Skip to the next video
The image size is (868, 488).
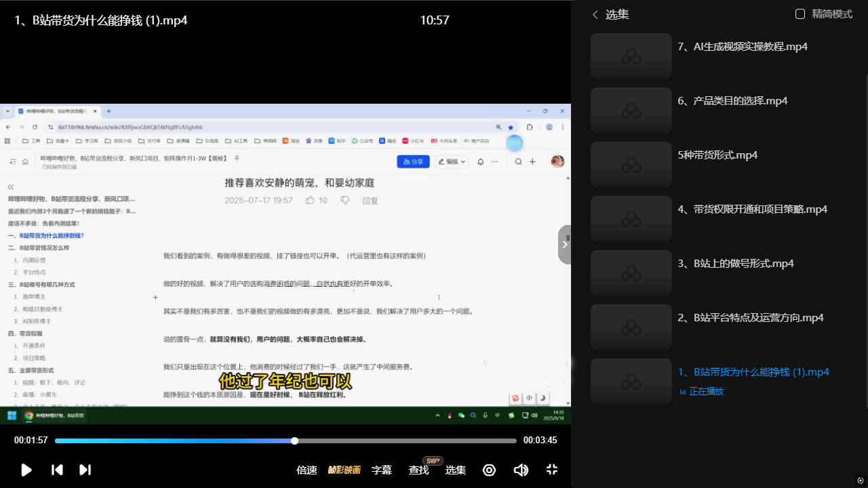[85, 470]
